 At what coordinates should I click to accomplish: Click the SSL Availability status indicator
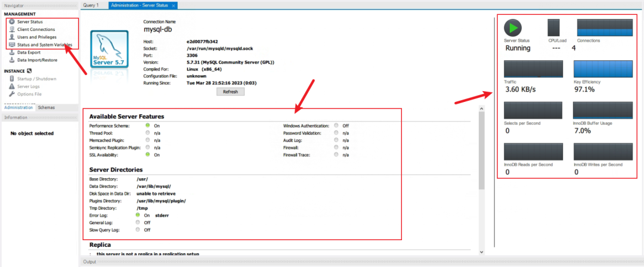tap(147, 154)
